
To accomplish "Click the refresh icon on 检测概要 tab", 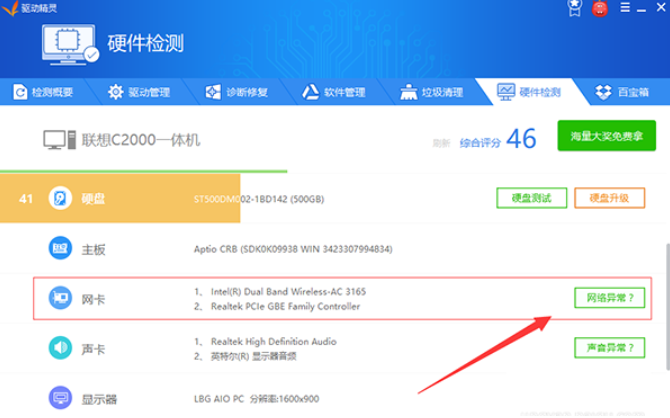I will click(x=20, y=92).
